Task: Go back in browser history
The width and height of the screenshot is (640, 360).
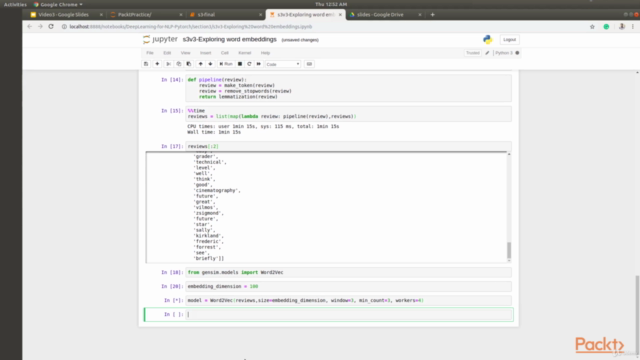Action: point(29,27)
